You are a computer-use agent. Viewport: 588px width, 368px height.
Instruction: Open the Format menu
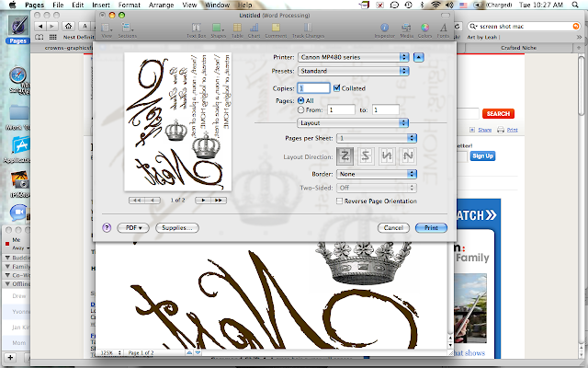(x=129, y=5)
